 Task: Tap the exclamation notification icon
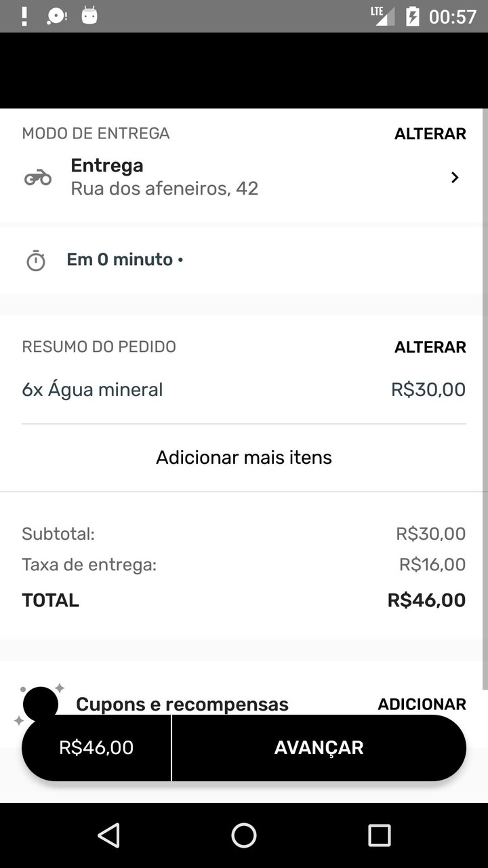coord(24,16)
